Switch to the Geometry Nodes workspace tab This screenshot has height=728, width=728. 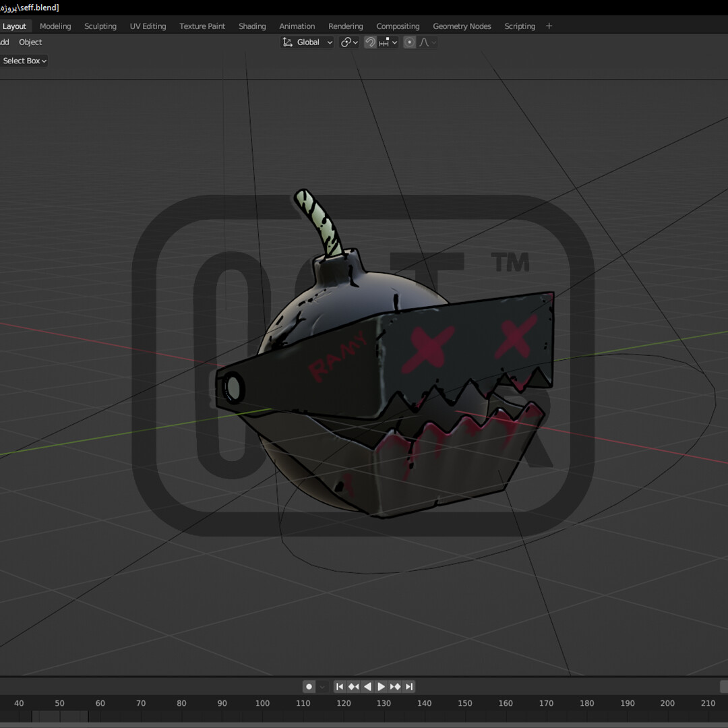coord(462,26)
